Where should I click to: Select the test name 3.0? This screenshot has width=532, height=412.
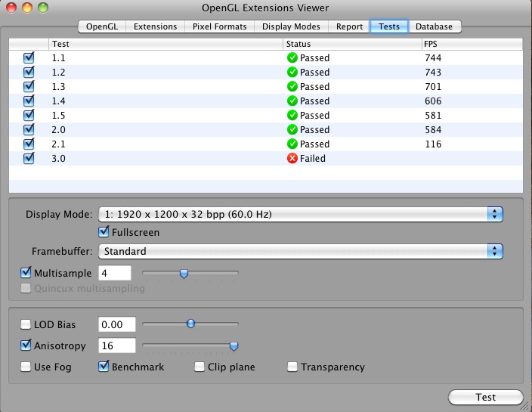tap(58, 159)
